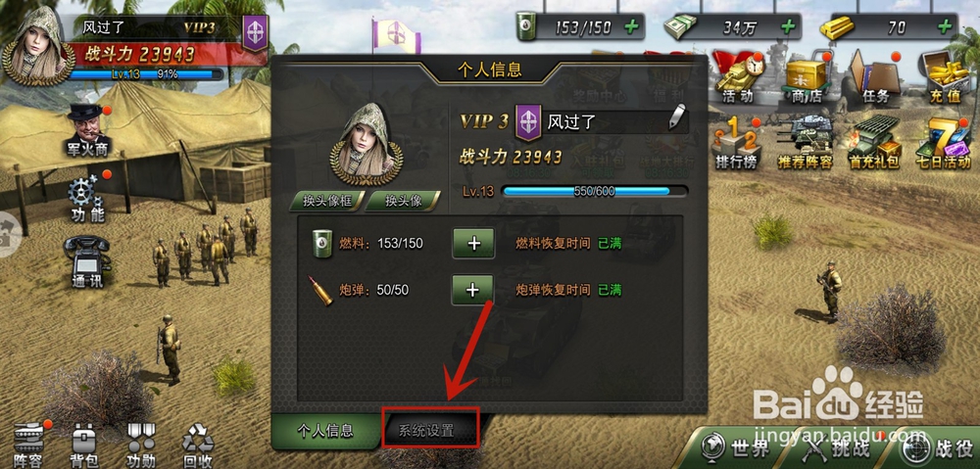Screen dimensions: 980x469
Task: Click the player avatar in the info panel
Action: (367, 145)
